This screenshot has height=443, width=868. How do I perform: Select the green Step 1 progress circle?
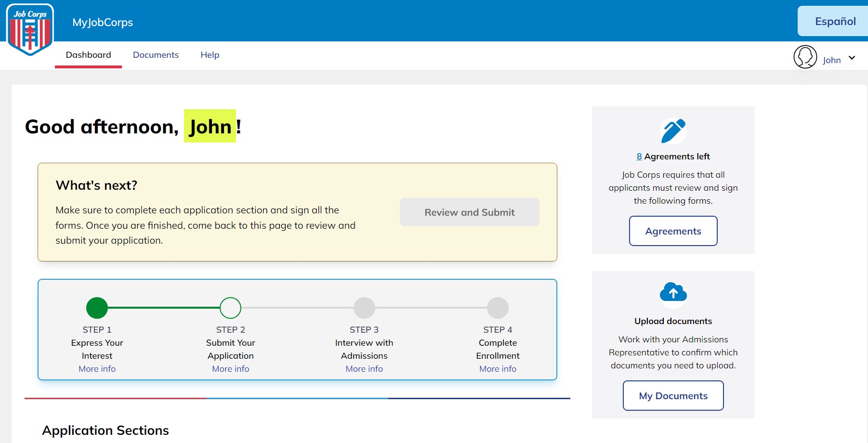tap(97, 308)
